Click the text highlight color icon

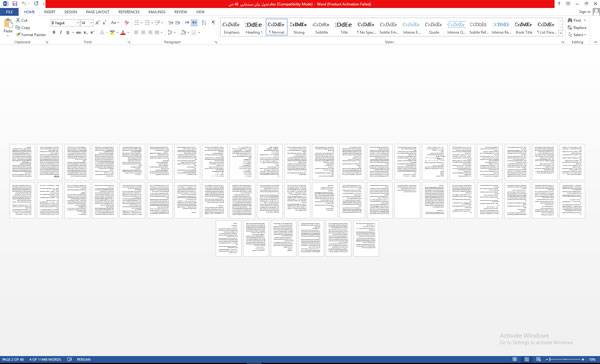(112, 33)
